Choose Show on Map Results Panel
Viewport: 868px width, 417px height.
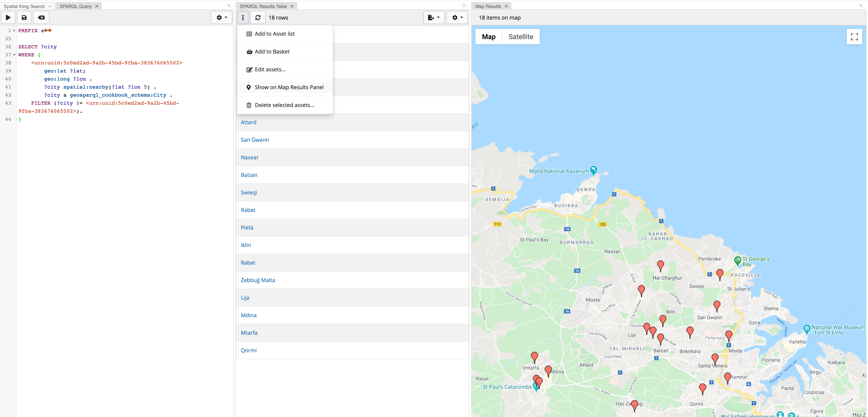point(289,87)
